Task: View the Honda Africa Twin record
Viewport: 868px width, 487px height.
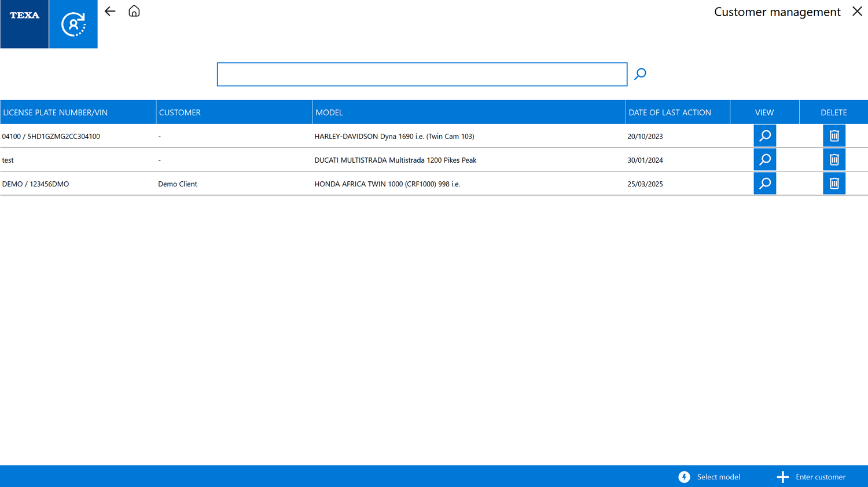Action: (764, 183)
